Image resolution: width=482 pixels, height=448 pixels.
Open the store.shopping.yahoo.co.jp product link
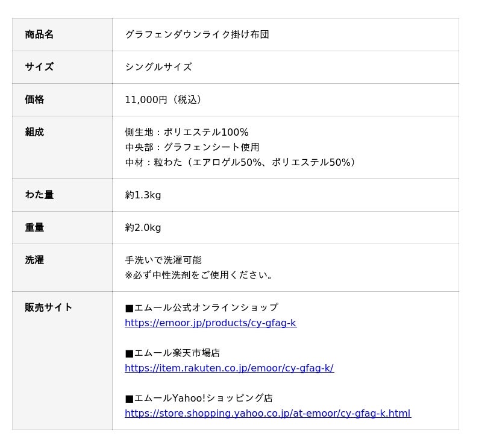[x=268, y=414]
